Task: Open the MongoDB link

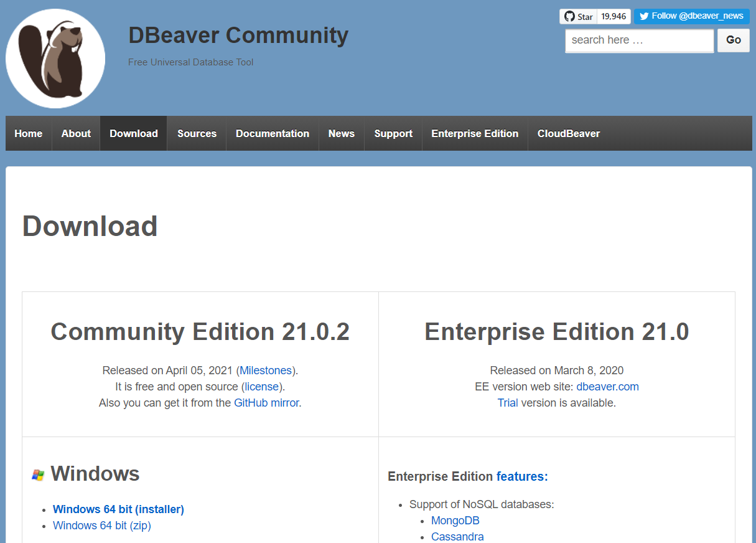Action: [455, 521]
